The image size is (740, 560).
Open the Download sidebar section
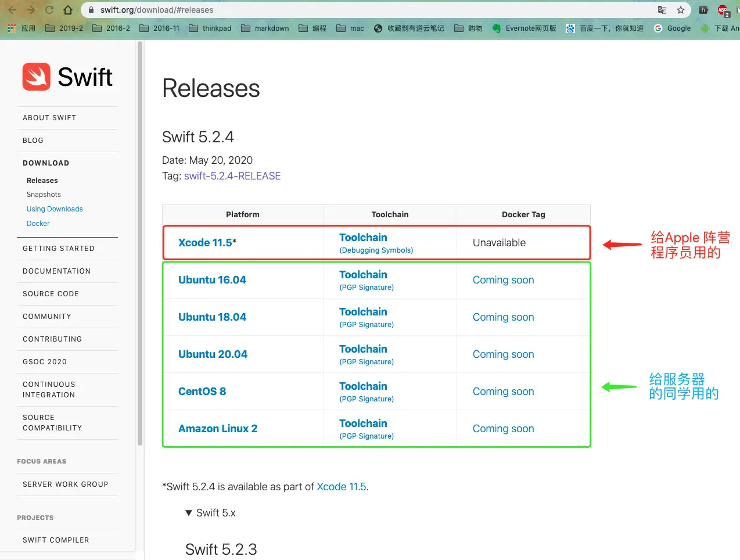(x=46, y=163)
